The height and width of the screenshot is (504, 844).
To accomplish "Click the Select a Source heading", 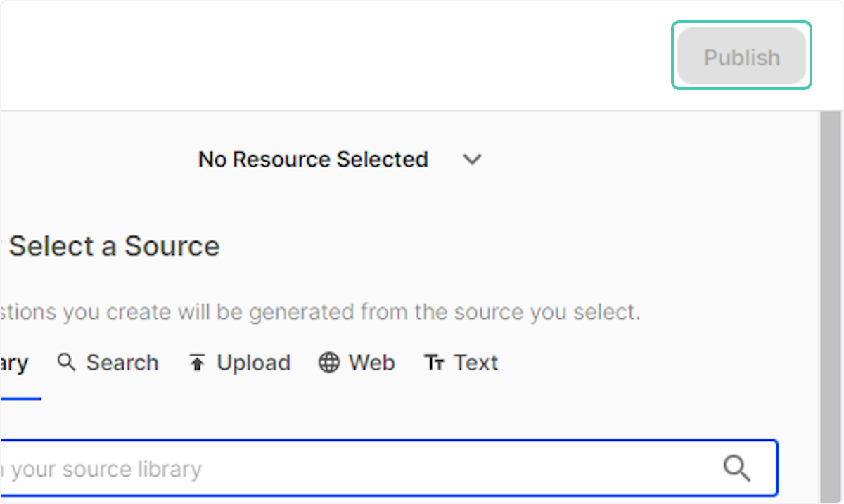I will [114, 246].
